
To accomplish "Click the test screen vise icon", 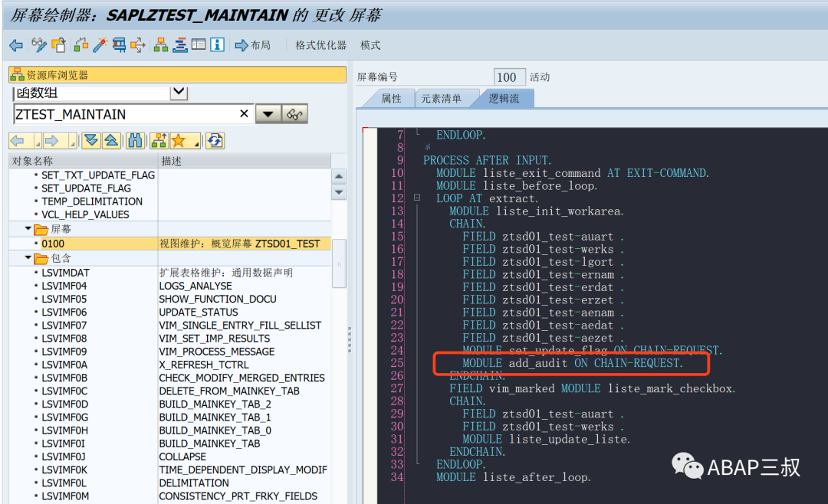I will pyautogui.click(x=119, y=45).
